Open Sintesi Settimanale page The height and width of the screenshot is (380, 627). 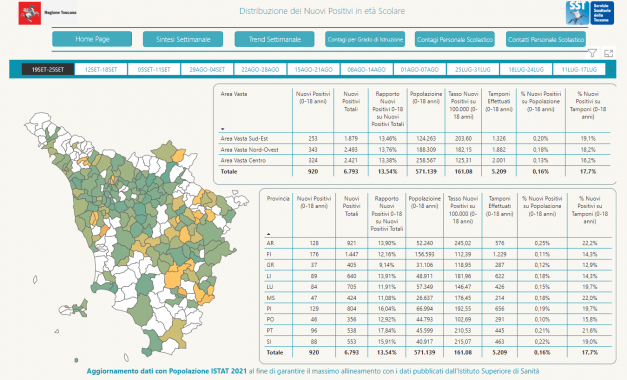click(x=183, y=39)
